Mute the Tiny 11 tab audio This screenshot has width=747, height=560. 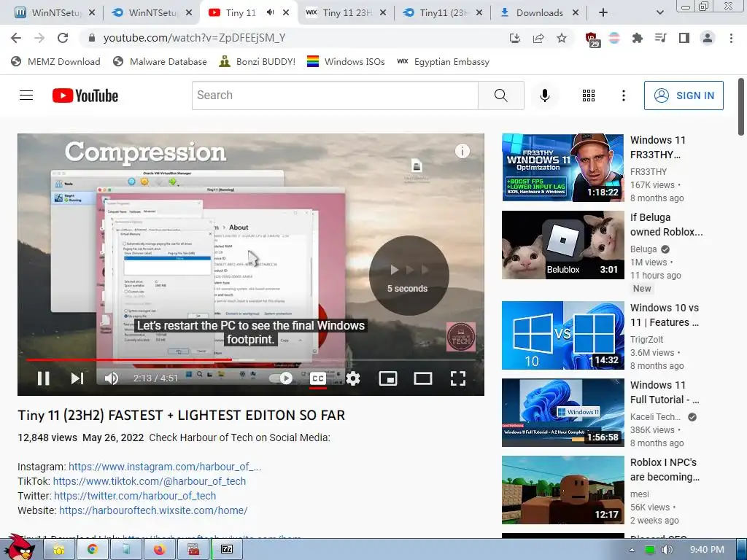point(270,12)
